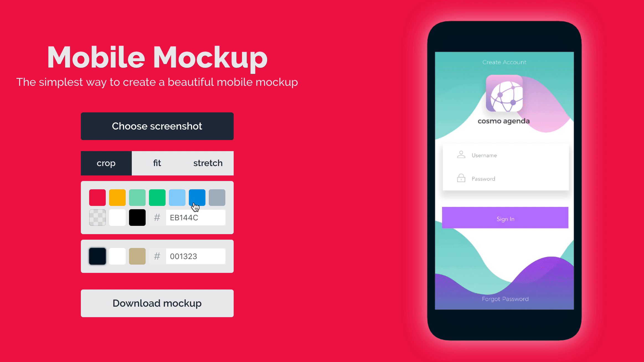Click the red color swatch
644x362 pixels.
click(97, 197)
